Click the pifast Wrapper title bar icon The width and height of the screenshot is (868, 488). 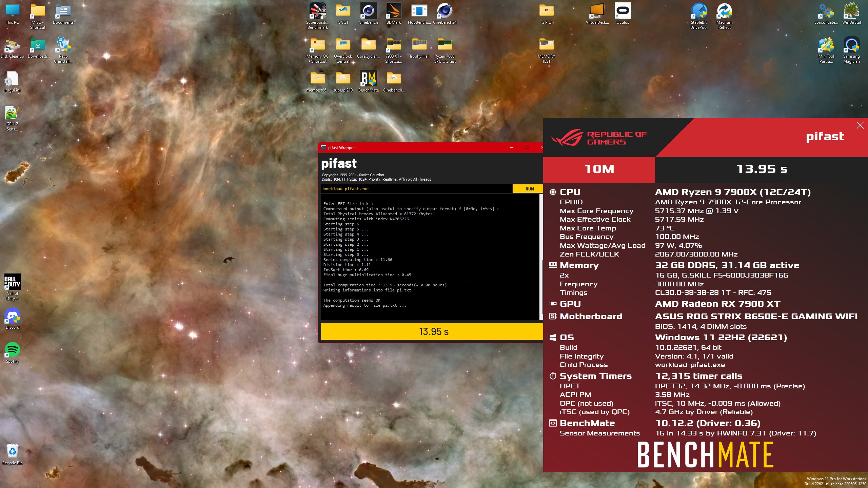323,147
